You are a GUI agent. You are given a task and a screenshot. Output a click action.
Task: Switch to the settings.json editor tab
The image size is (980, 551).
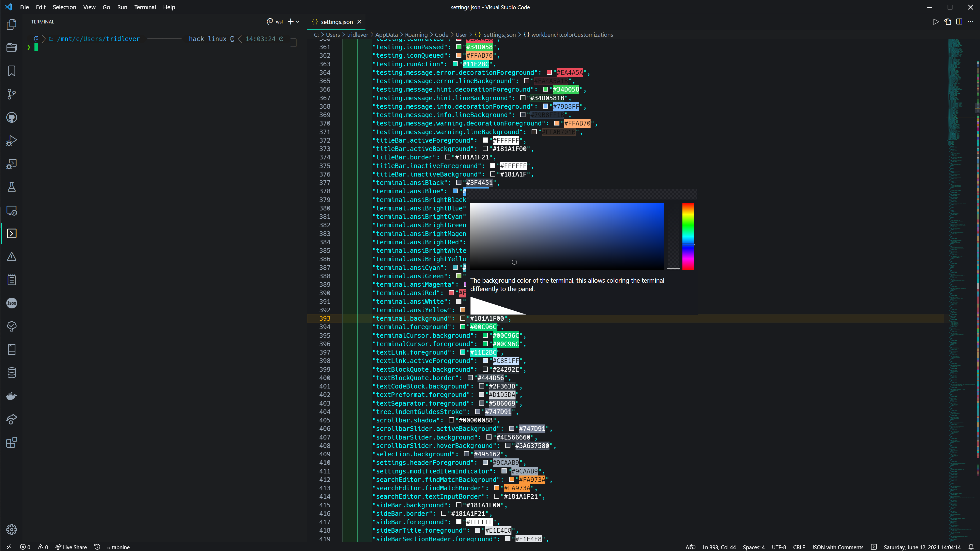coord(336,22)
